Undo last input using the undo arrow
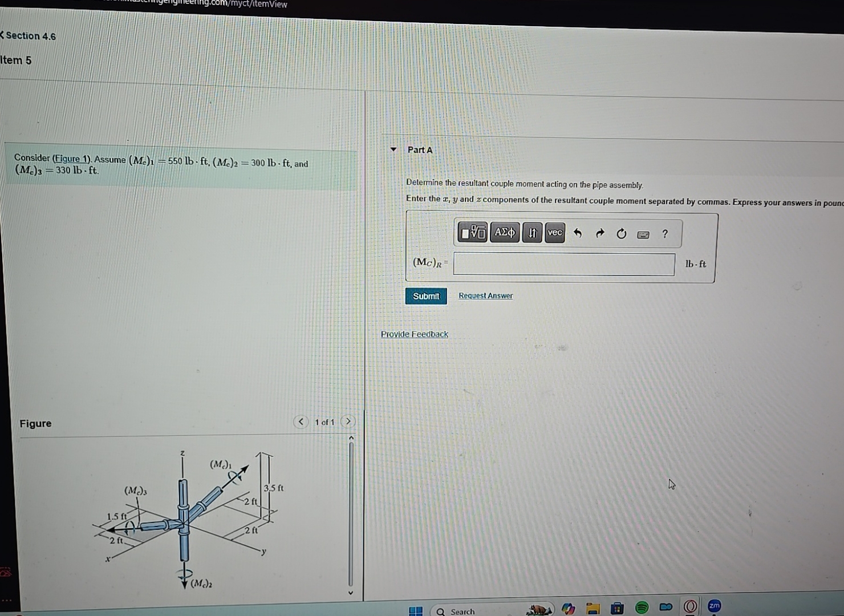Screen dimensions: 844x616 pyautogui.click(x=578, y=233)
